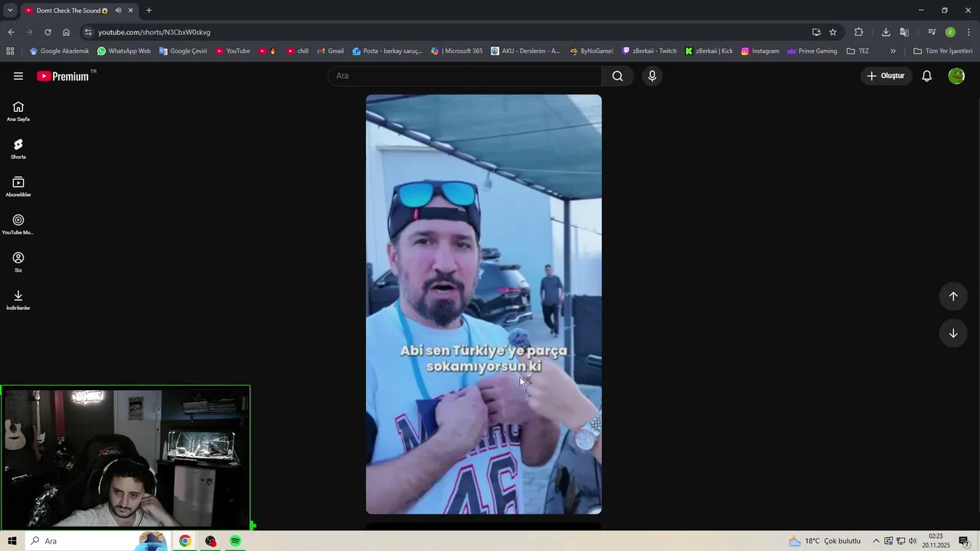This screenshot has height=551, width=980.
Task: Go to previous Short with up arrow
Action: [x=953, y=296]
